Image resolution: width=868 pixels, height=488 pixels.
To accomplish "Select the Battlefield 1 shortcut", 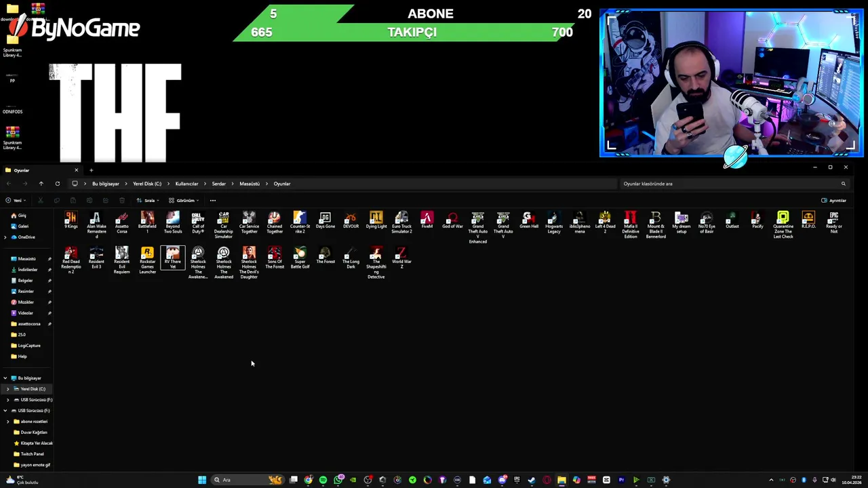I will coord(147,222).
